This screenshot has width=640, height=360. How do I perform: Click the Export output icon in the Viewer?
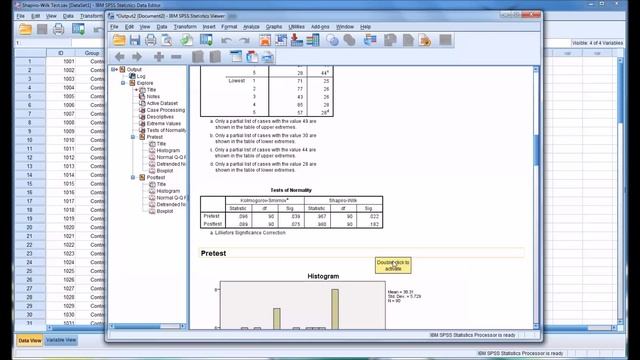click(187, 40)
